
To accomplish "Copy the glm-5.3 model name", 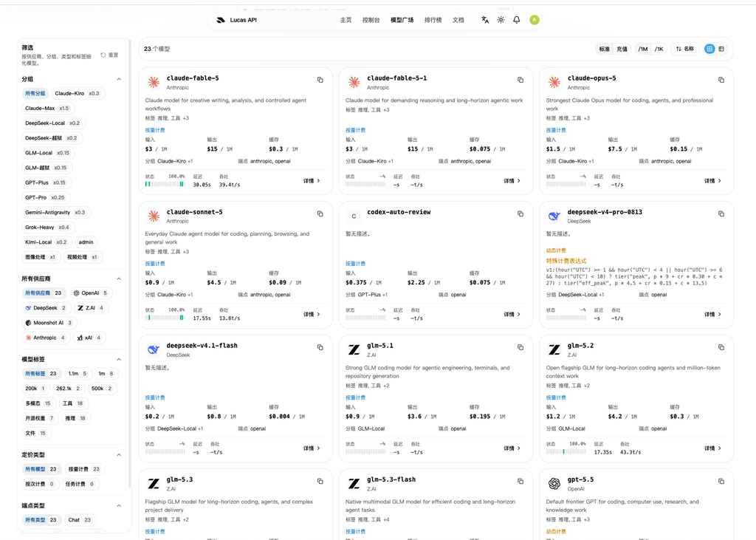I will pos(320,481).
